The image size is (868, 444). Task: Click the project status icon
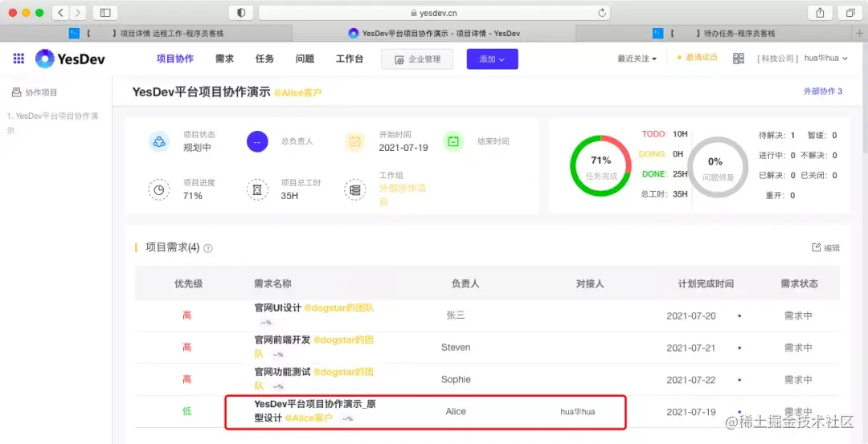click(159, 141)
